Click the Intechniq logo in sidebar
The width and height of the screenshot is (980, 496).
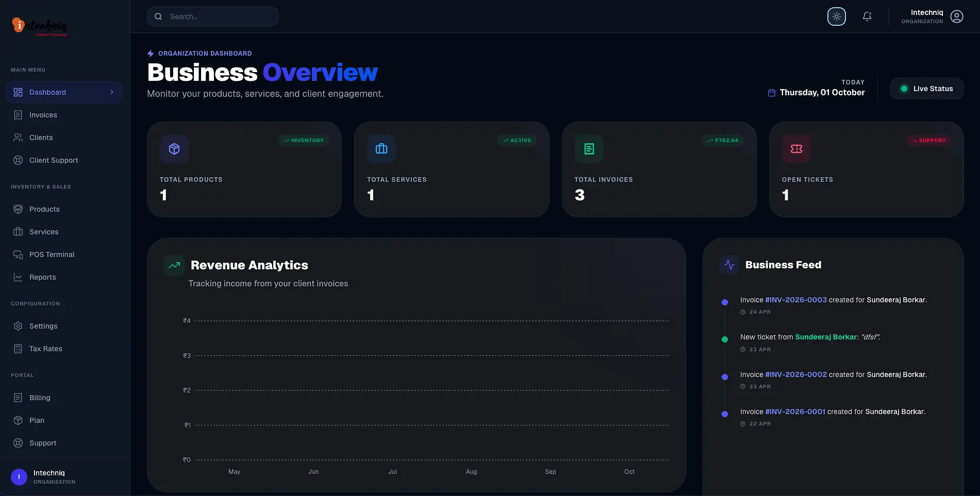pyautogui.click(x=40, y=26)
